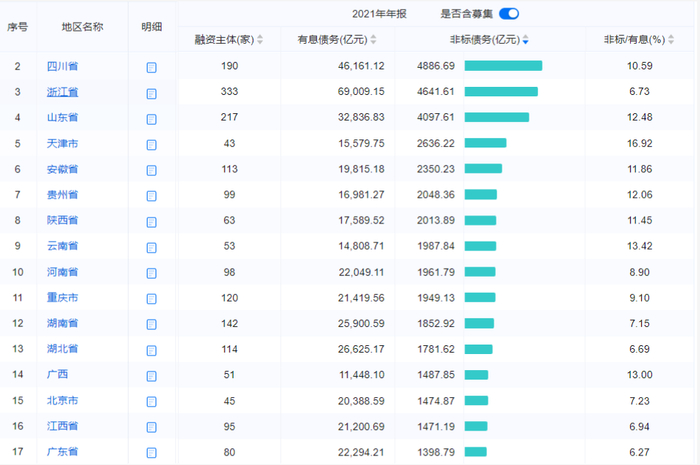
Task: Sort by 融资主体(家) column arrows
Action: point(260,40)
